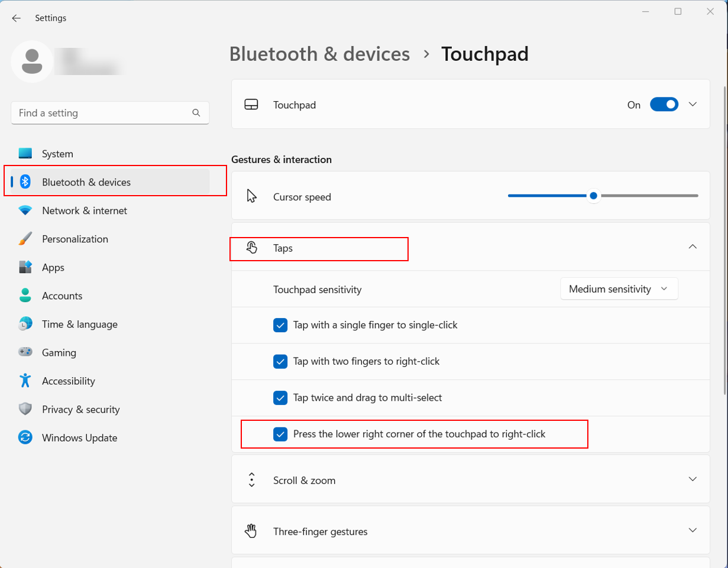Uncheck Tap twice and drag to multi-select
Viewport: 728px width, 568px height.
[280, 398]
